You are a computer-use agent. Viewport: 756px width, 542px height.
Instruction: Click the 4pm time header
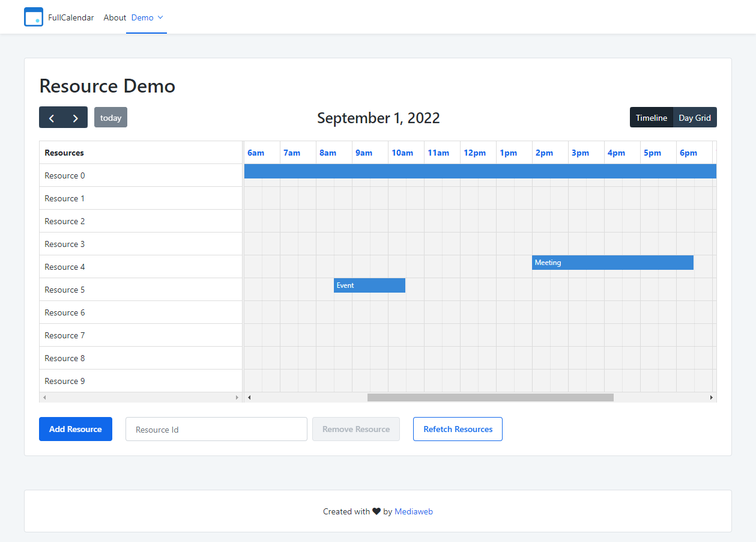click(x=616, y=153)
